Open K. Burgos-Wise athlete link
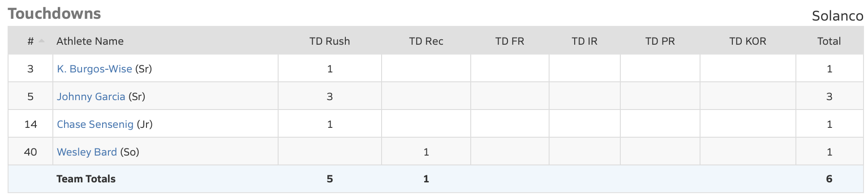The height and width of the screenshot is (194, 868). coord(94,69)
